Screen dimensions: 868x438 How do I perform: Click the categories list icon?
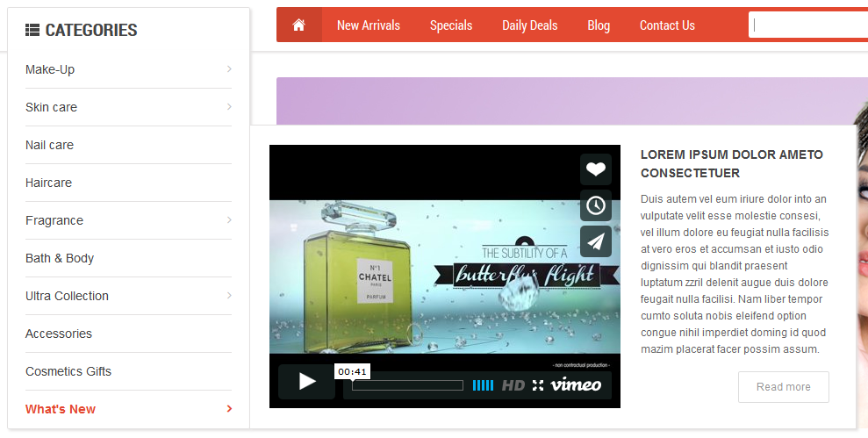click(x=32, y=30)
